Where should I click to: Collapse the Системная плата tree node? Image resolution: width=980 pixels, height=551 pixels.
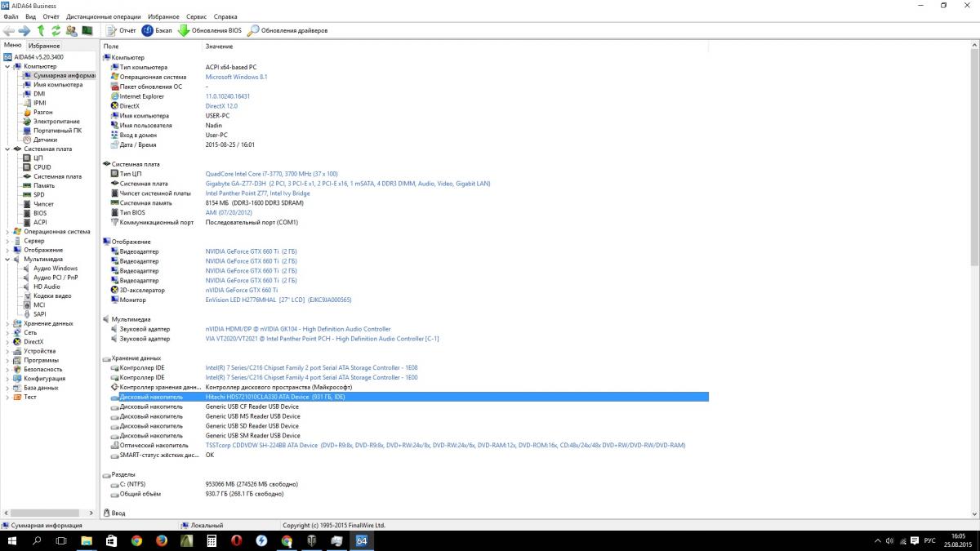point(7,149)
